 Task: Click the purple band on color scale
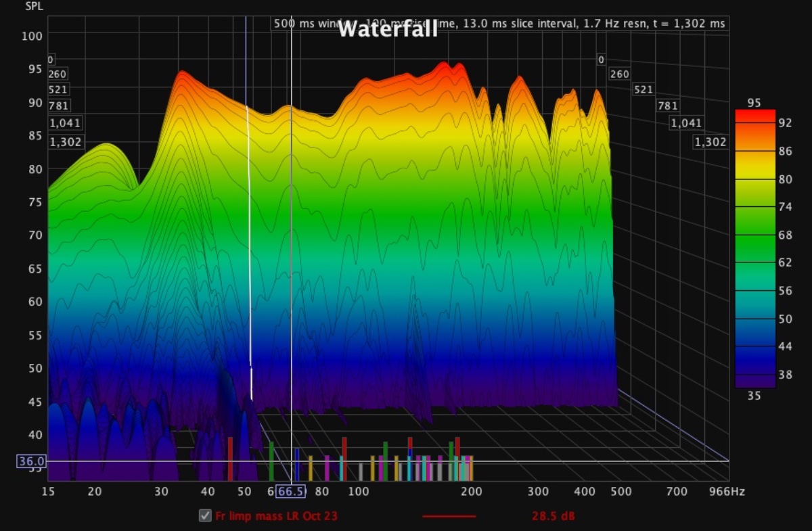(754, 379)
